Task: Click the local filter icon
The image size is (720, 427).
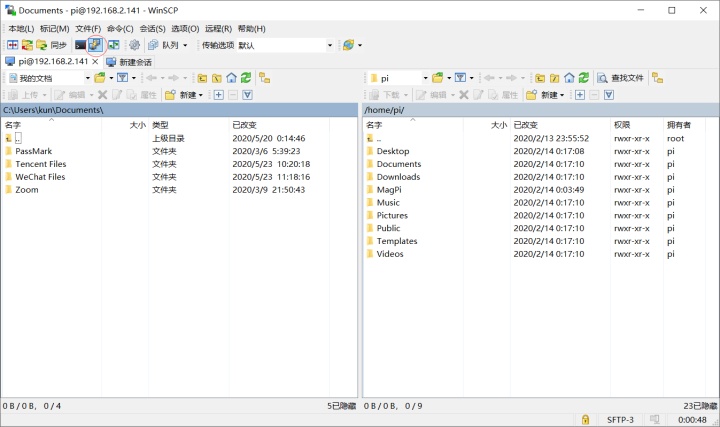Action: [122, 78]
